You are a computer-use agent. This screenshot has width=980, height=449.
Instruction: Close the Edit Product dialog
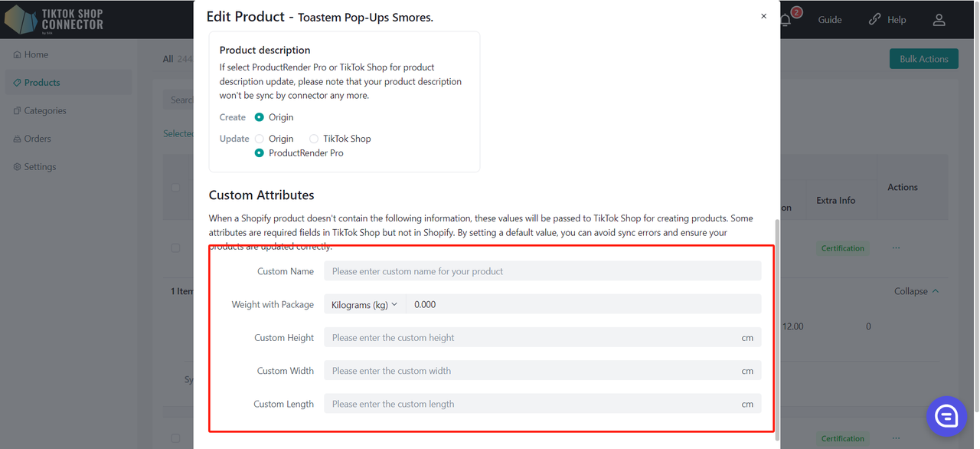click(763, 16)
